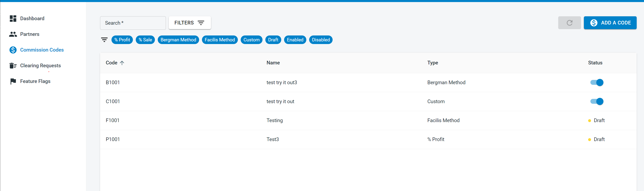Disable the B1001 status switch

[597, 83]
